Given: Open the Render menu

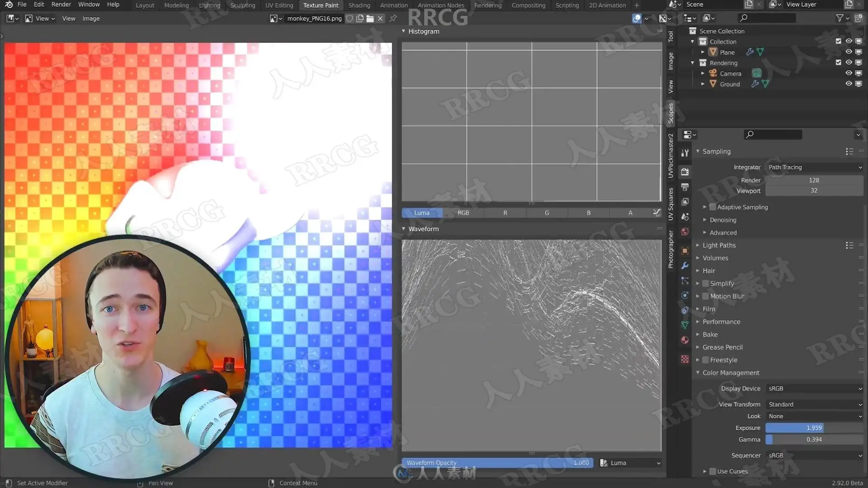Looking at the screenshot, I should [61, 5].
